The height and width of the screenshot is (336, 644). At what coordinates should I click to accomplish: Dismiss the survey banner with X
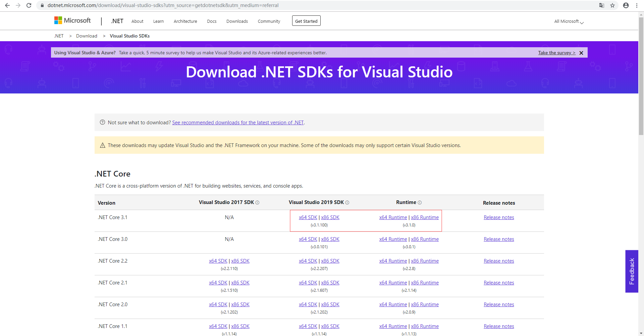pyautogui.click(x=581, y=53)
